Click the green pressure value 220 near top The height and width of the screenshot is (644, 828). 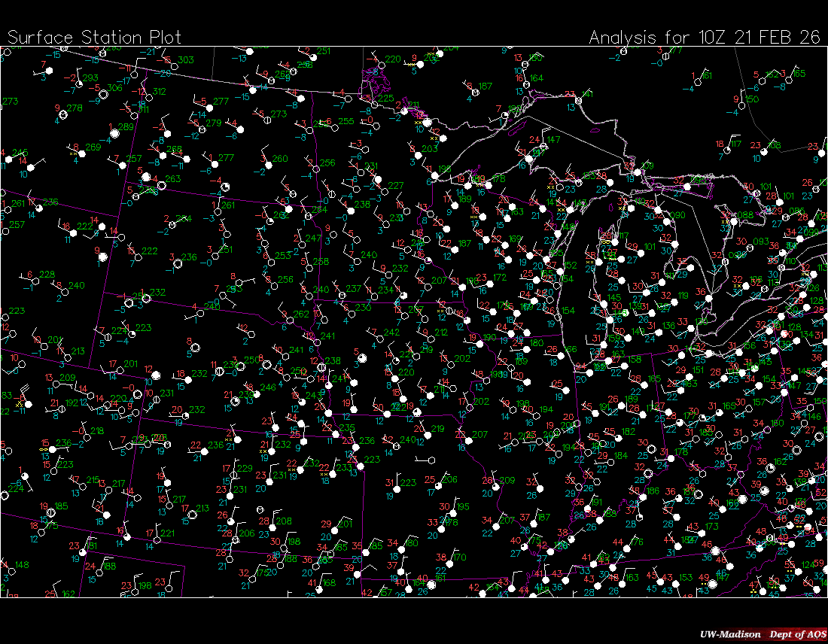tap(392, 59)
